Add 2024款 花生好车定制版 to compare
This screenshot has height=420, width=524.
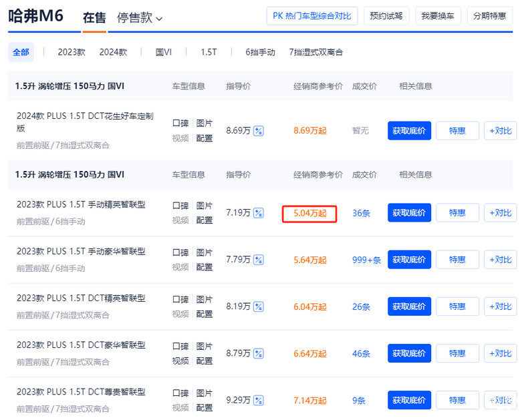pyautogui.click(x=500, y=131)
